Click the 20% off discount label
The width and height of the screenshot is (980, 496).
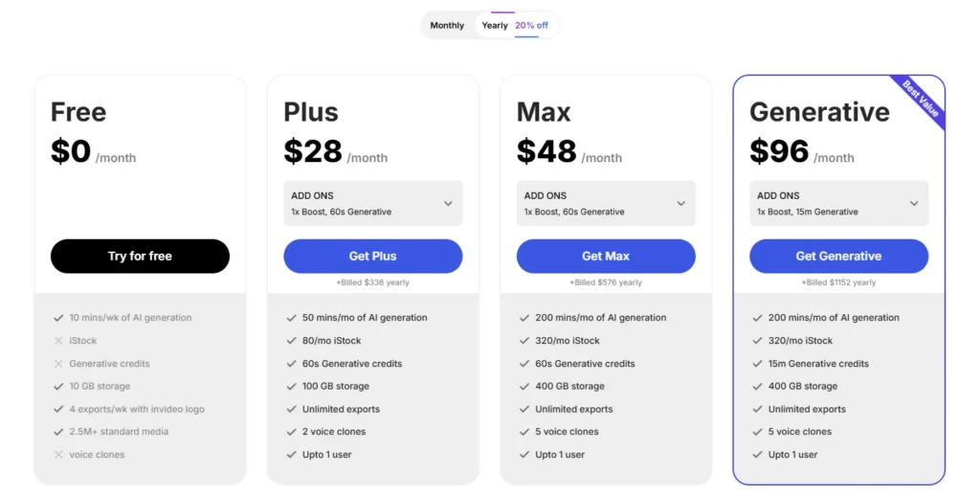[x=531, y=26]
